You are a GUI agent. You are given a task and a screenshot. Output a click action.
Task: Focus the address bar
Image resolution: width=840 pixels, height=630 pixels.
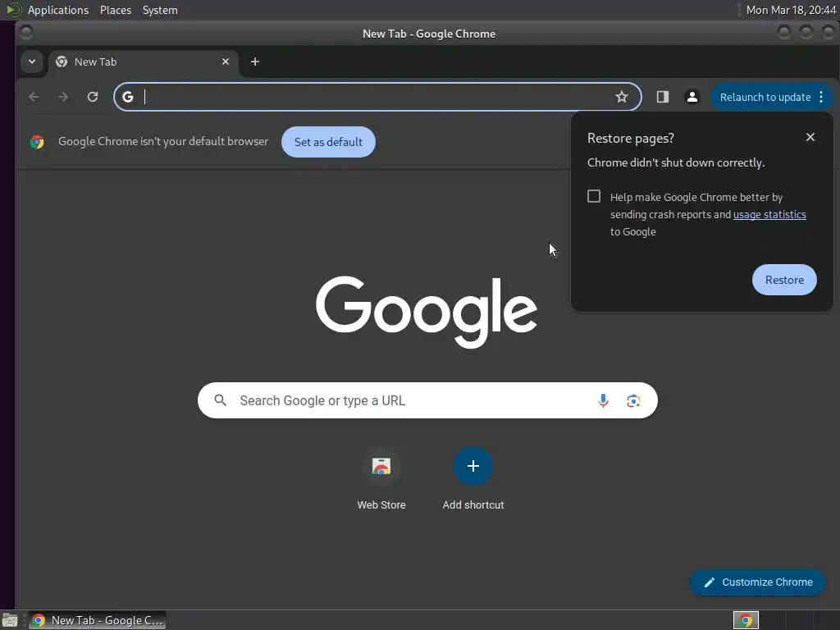pyautogui.click(x=377, y=97)
